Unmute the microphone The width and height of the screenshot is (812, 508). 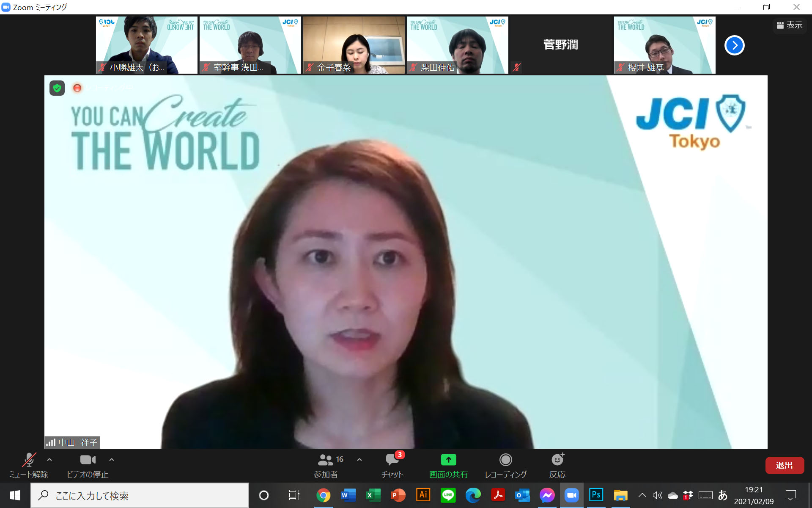29,465
